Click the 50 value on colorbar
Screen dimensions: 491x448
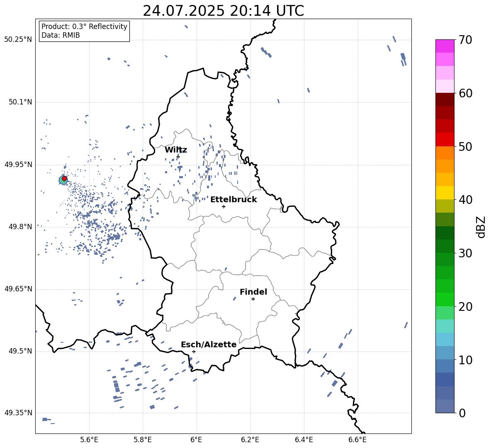point(465,146)
